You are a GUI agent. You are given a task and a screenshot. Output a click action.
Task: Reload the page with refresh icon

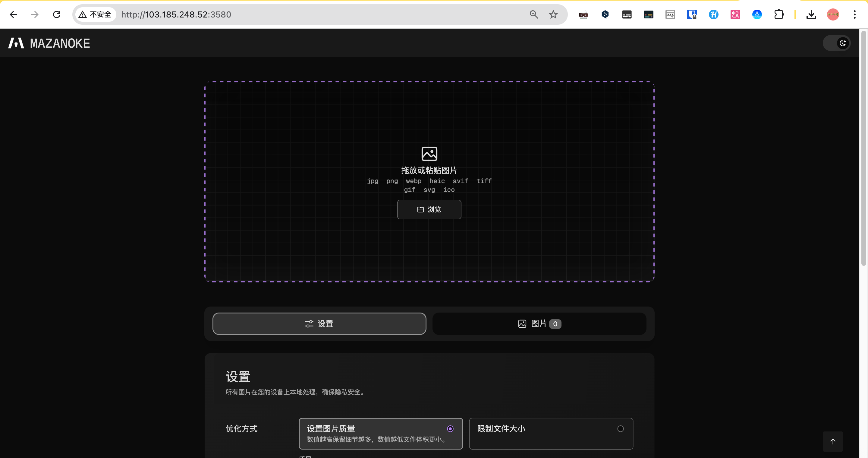pyautogui.click(x=57, y=14)
